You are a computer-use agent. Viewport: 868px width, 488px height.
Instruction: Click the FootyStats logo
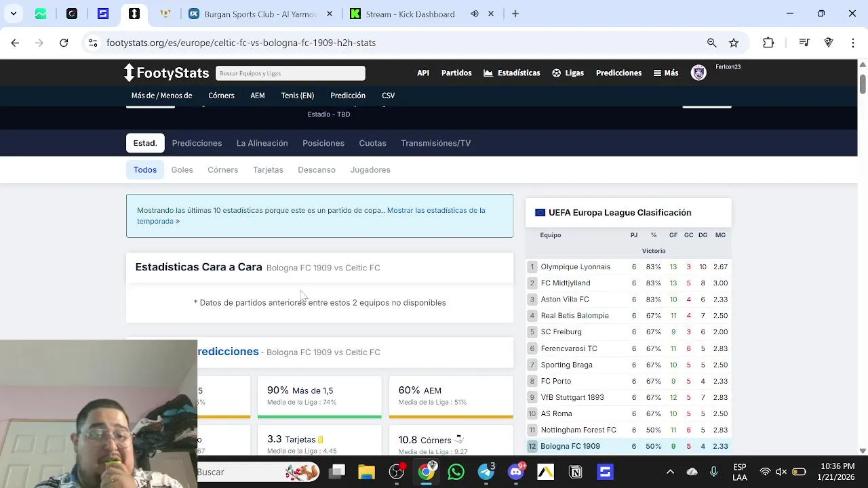click(x=166, y=73)
